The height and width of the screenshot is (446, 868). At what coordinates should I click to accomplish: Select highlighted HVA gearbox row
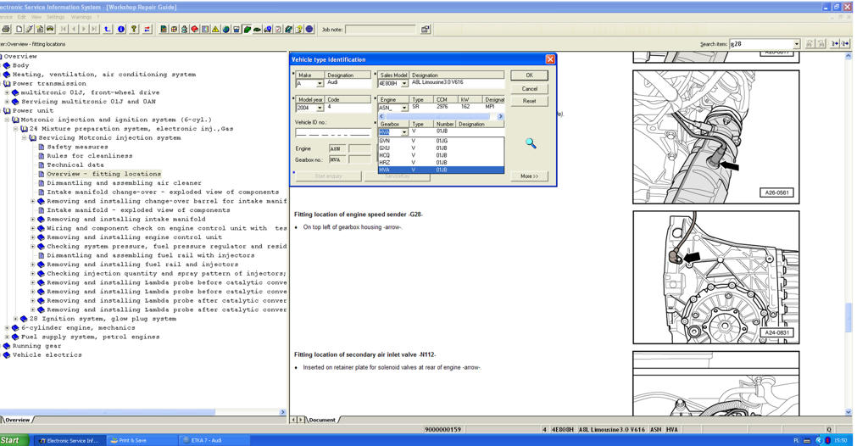(x=441, y=170)
